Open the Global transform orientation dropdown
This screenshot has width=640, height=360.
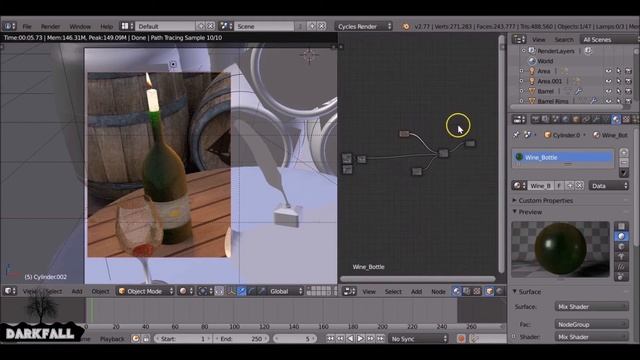(x=285, y=291)
